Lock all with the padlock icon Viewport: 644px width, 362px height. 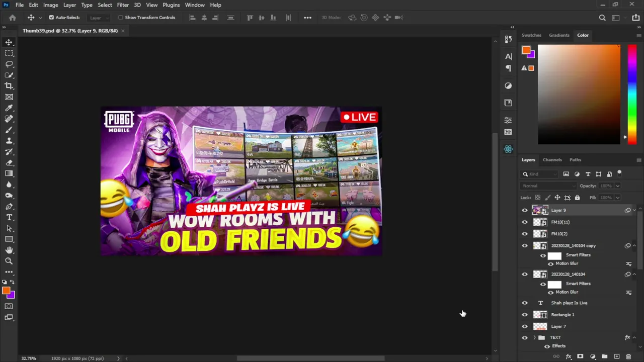[x=577, y=198]
